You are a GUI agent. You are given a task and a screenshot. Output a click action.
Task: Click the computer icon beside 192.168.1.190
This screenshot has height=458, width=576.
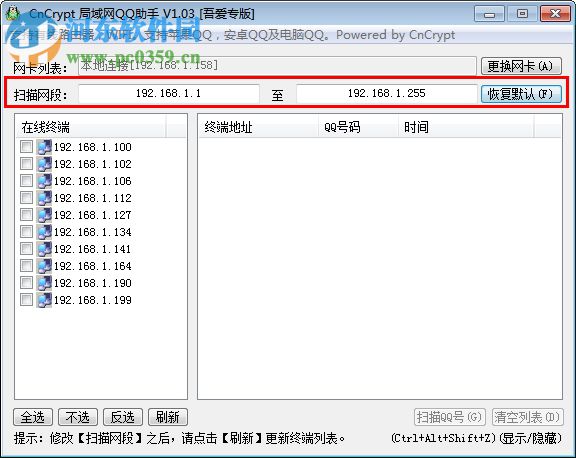[44, 283]
